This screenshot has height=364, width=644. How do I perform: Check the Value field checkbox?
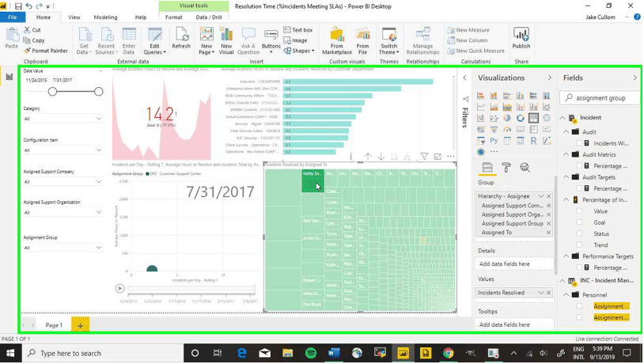point(579,210)
